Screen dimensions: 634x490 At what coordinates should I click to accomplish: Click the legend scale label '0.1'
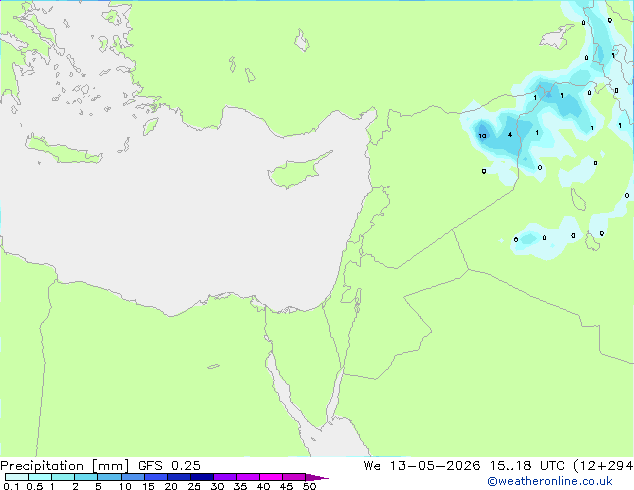coord(11,486)
